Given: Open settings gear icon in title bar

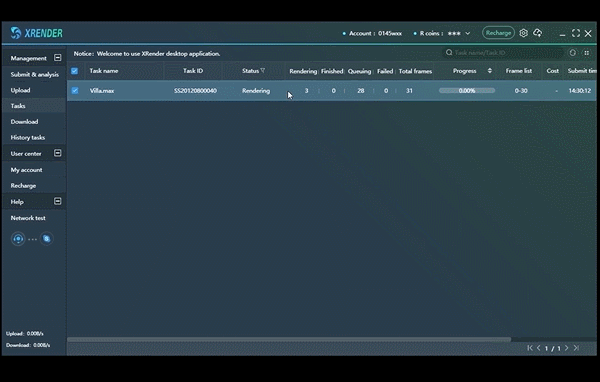Looking at the screenshot, I should [x=523, y=33].
